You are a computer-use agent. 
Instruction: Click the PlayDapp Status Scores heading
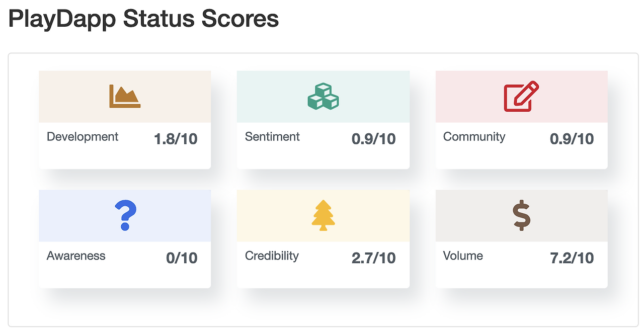click(x=143, y=19)
